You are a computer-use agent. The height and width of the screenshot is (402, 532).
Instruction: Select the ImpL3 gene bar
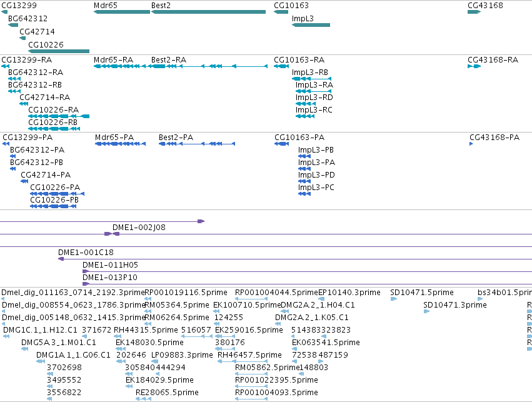click(311, 25)
